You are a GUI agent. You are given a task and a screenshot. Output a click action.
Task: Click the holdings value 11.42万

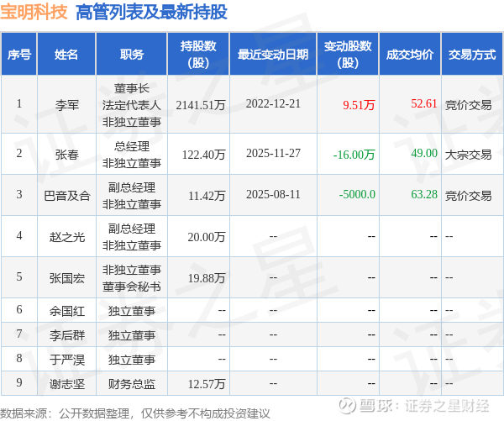coord(207,196)
